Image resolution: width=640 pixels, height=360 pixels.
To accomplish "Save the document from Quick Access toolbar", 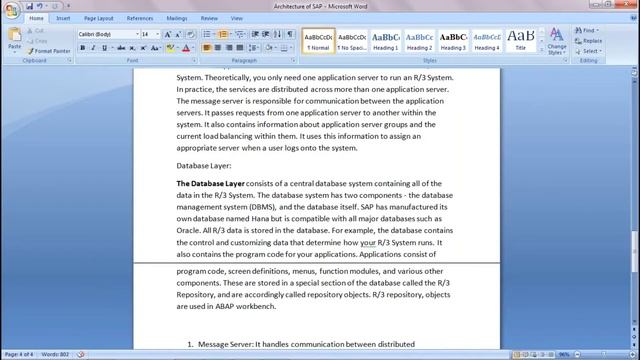I will [29, 6].
